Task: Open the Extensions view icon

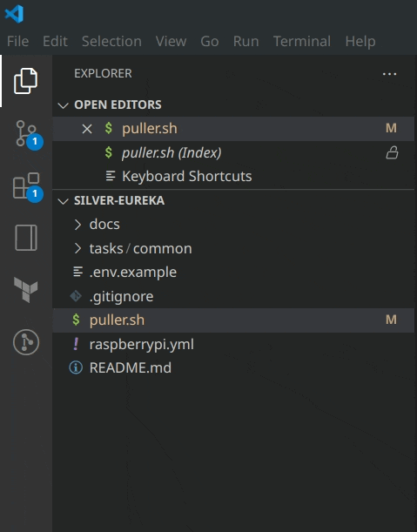Action: (26, 186)
